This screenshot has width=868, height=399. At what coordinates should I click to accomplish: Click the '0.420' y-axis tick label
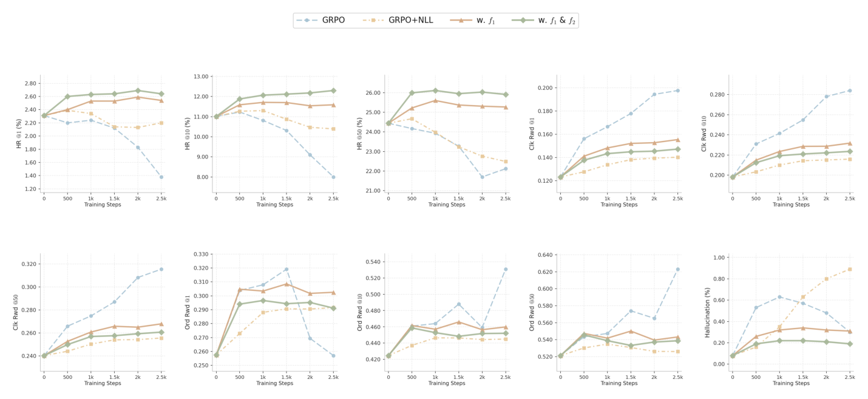click(373, 360)
